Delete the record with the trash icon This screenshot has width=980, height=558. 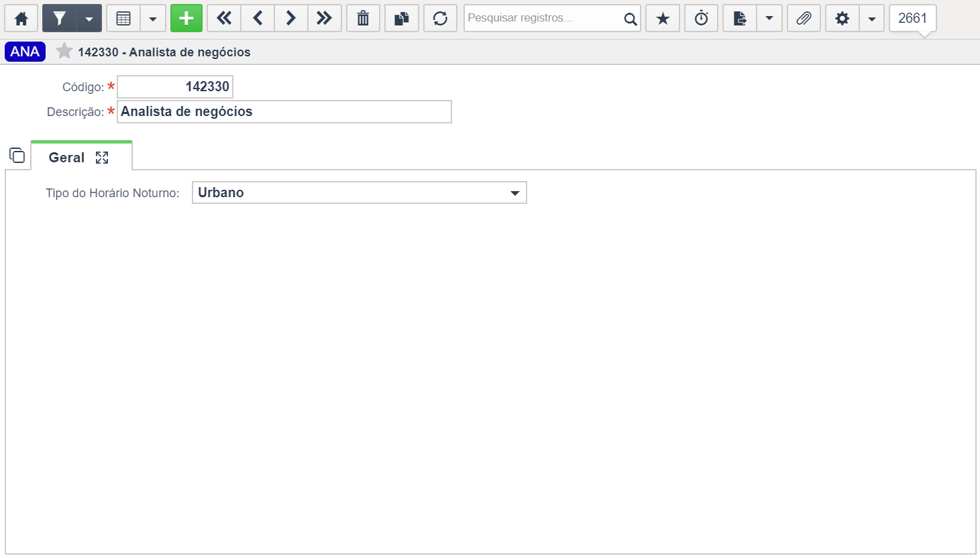[x=363, y=19]
